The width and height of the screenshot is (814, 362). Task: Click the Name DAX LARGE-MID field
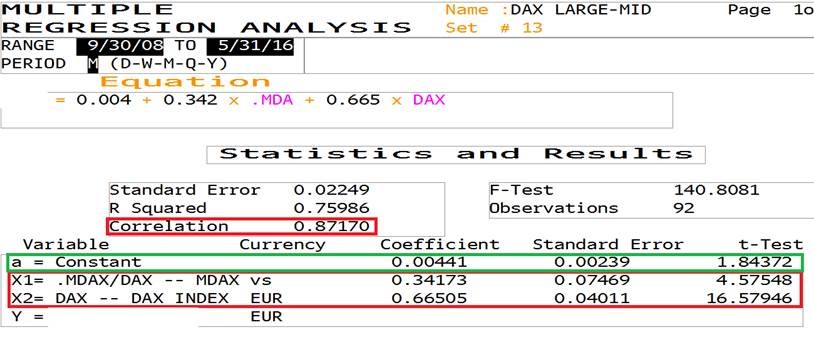coord(548,10)
